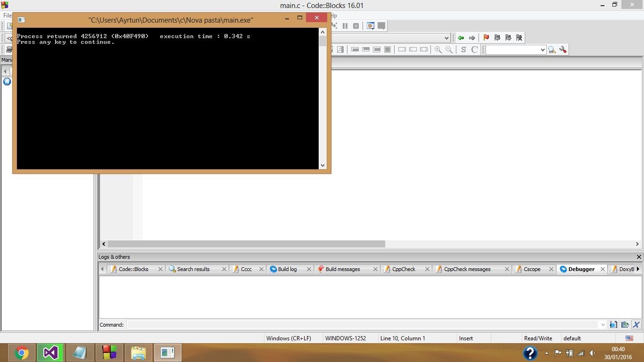Open Chrome from the taskbar

pos(21,353)
